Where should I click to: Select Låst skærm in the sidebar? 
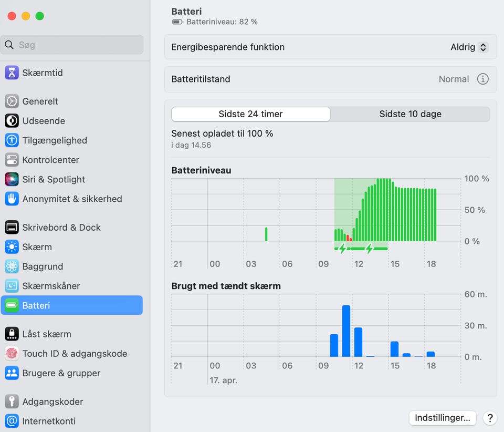tap(72, 334)
